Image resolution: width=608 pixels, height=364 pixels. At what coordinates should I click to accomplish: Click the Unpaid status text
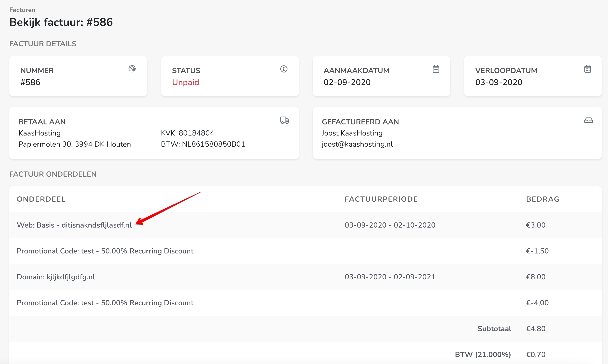point(186,82)
